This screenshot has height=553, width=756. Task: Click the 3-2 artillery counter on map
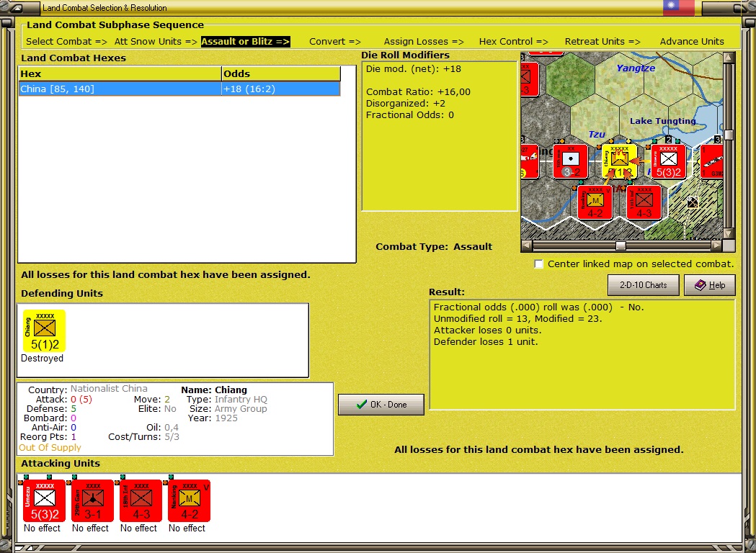(570, 161)
